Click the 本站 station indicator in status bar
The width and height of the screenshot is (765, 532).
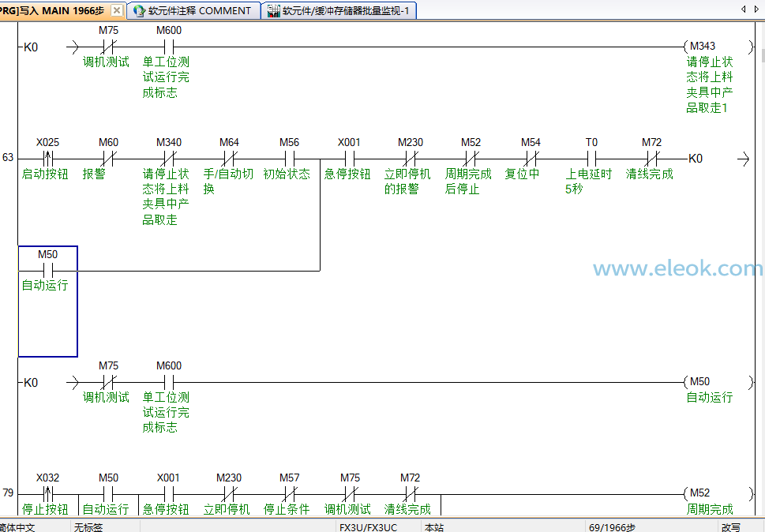click(x=434, y=527)
